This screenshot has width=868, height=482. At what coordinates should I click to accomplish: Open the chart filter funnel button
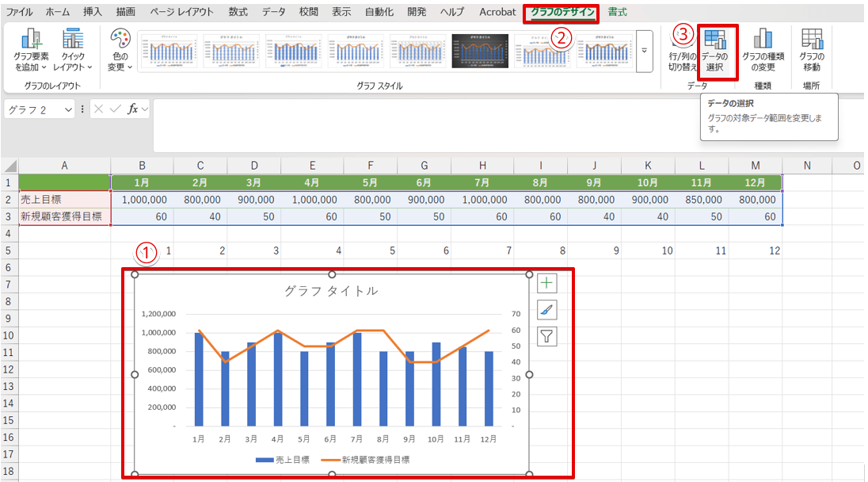(x=547, y=337)
